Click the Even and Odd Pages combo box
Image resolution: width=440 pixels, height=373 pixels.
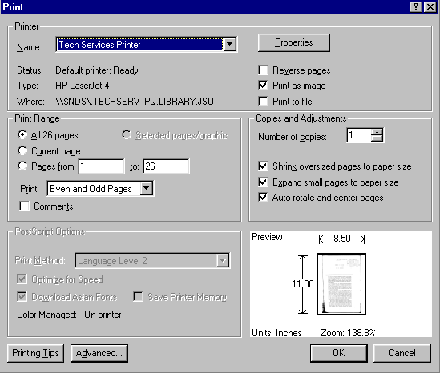100,189
